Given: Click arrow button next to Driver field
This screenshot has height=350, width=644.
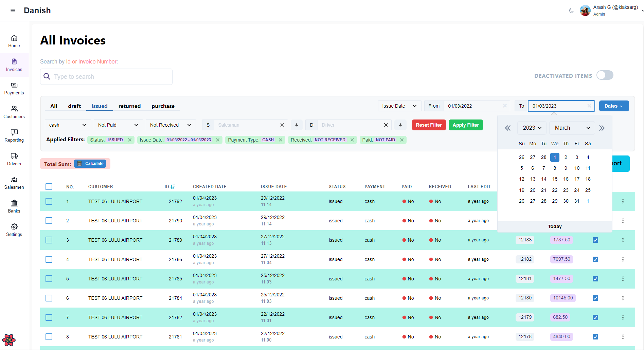Looking at the screenshot, I should (x=400, y=125).
